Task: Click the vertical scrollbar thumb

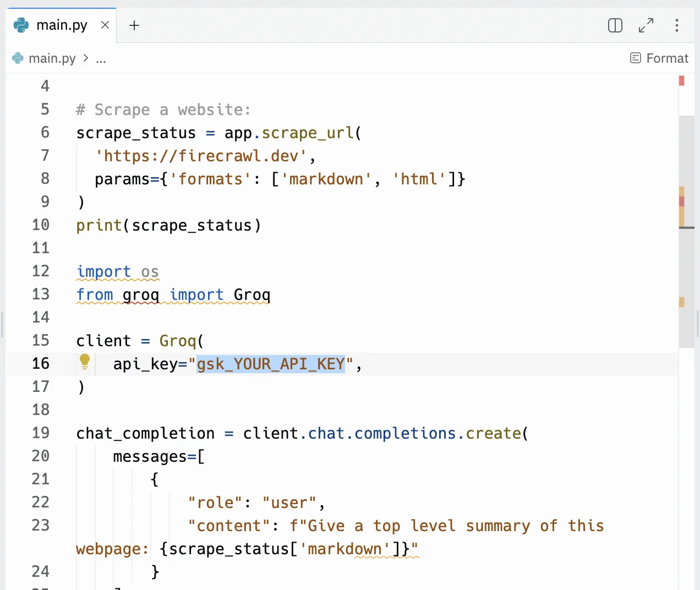Action: click(x=687, y=232)
